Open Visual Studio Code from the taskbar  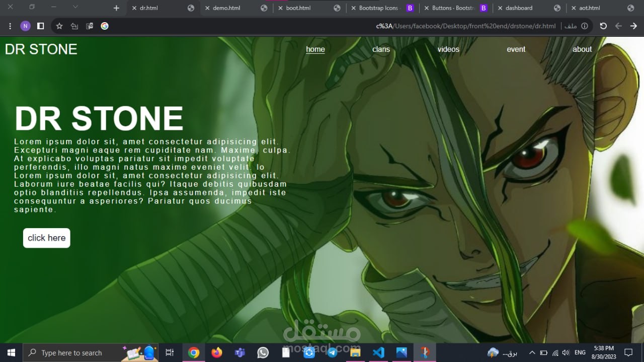[378, 352]
